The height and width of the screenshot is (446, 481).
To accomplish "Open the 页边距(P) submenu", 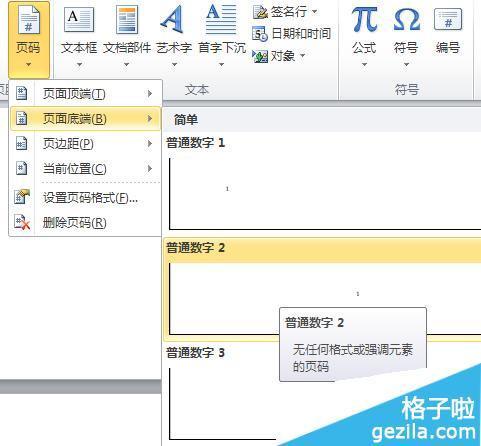I will (x=85, y=144).
